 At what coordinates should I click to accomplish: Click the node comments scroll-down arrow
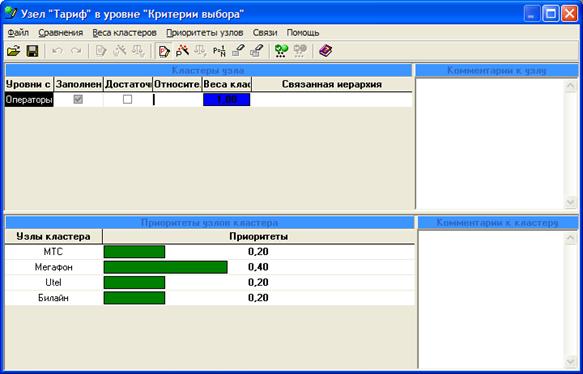570,202
